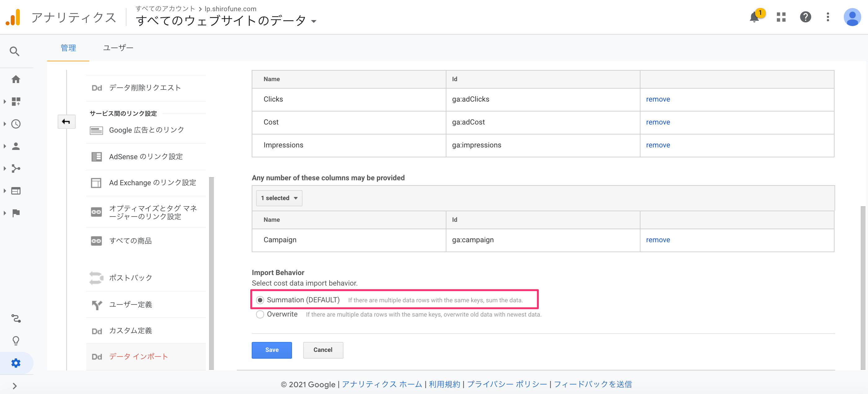Expand the Behavior section arrow
Screen dimensions: 868x394
[5, 191]
